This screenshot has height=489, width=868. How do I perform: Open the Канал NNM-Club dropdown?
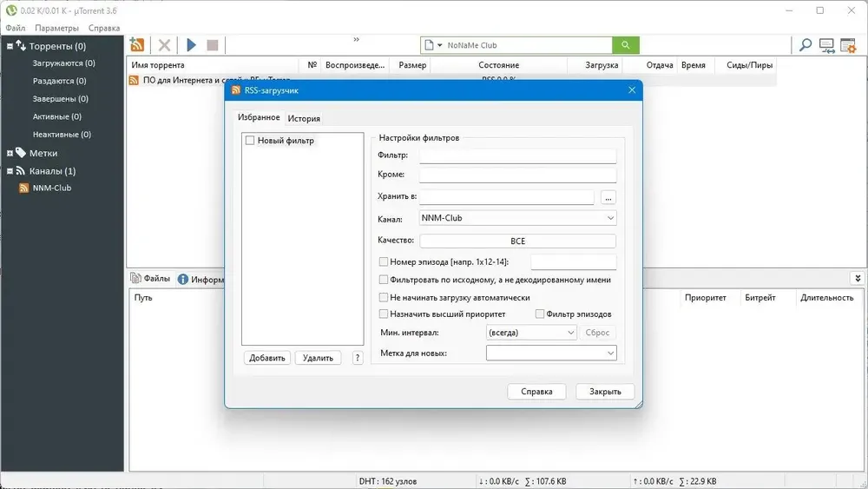coord(517,218)
